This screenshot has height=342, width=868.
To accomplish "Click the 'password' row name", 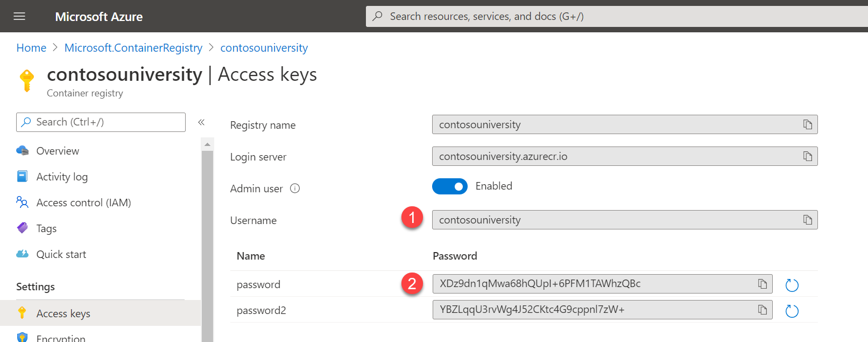I will point(258,285).
